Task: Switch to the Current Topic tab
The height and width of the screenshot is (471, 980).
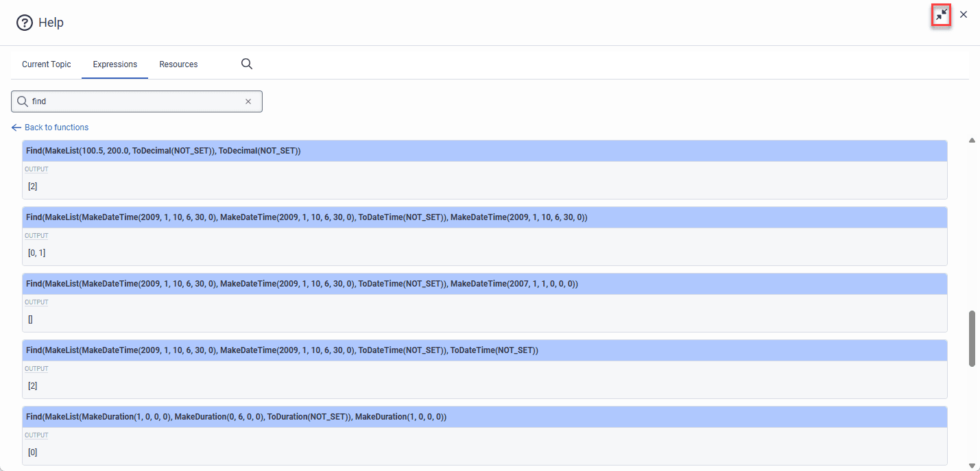Action: click(46, 64)
